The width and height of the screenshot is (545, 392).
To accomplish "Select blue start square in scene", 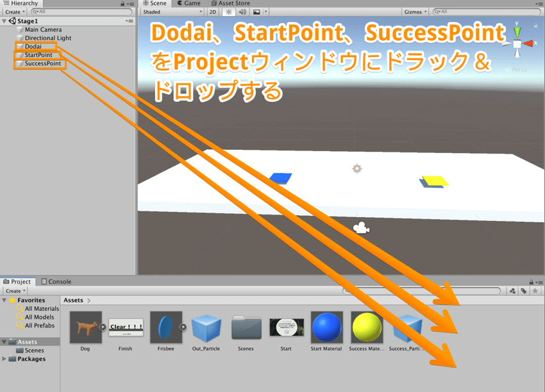I will point(281,178).
